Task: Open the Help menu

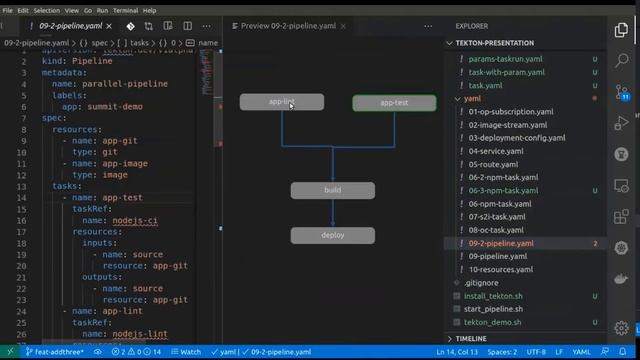Action: (149, 11)
